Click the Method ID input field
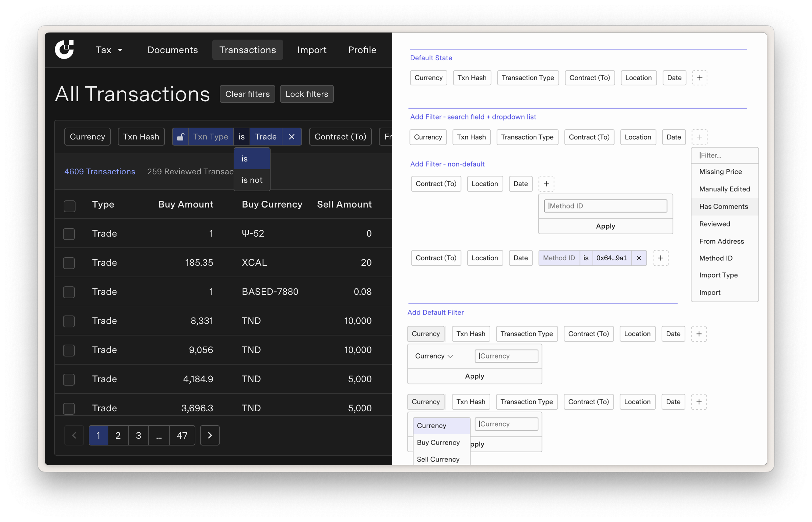The width and height of the screenshot is (812, 522). coord(605,206)
